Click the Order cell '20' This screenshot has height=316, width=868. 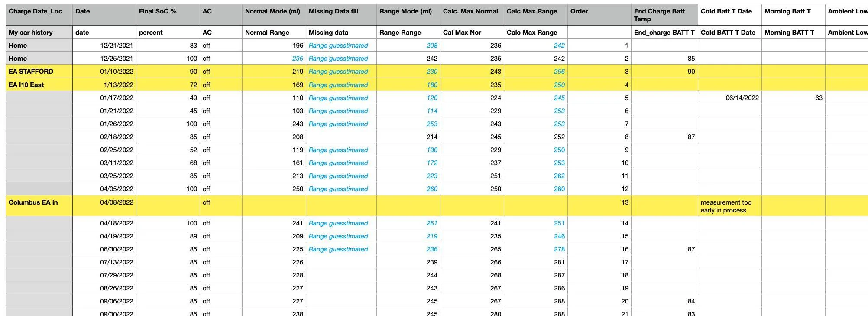pos(599,301)
